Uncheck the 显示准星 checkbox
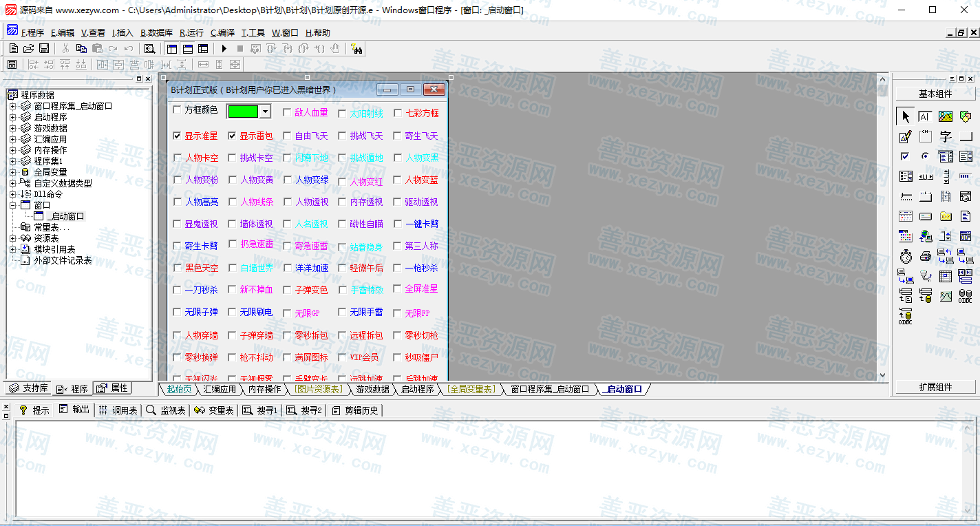The width and height of the screenshot is (980, 526). click(178, 136)
